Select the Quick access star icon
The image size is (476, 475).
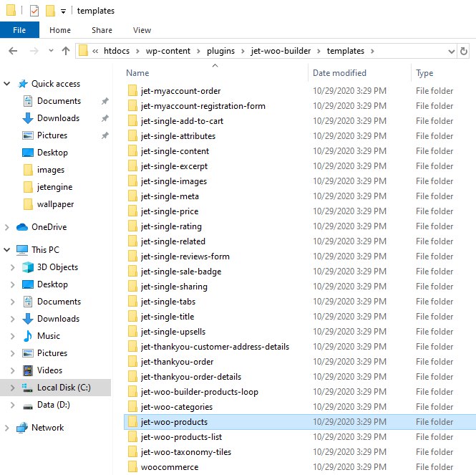pos(23,84)
